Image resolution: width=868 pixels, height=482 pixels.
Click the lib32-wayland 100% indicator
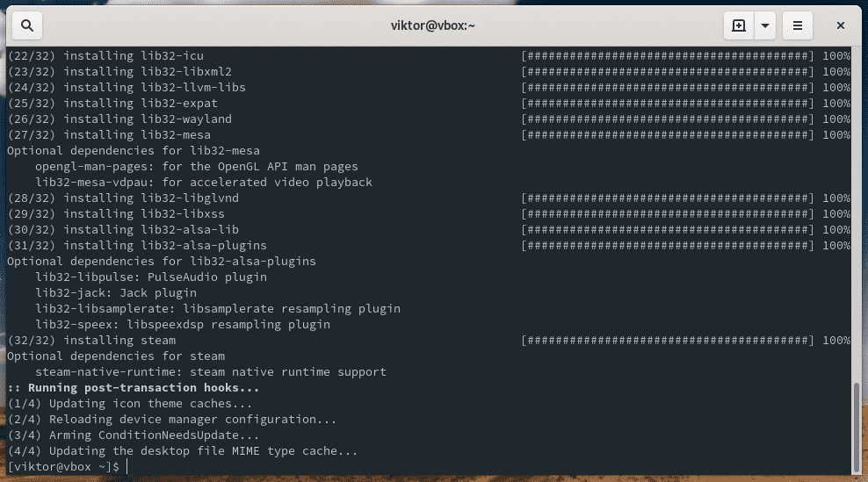pyautogui.click(x=836, y=119)
